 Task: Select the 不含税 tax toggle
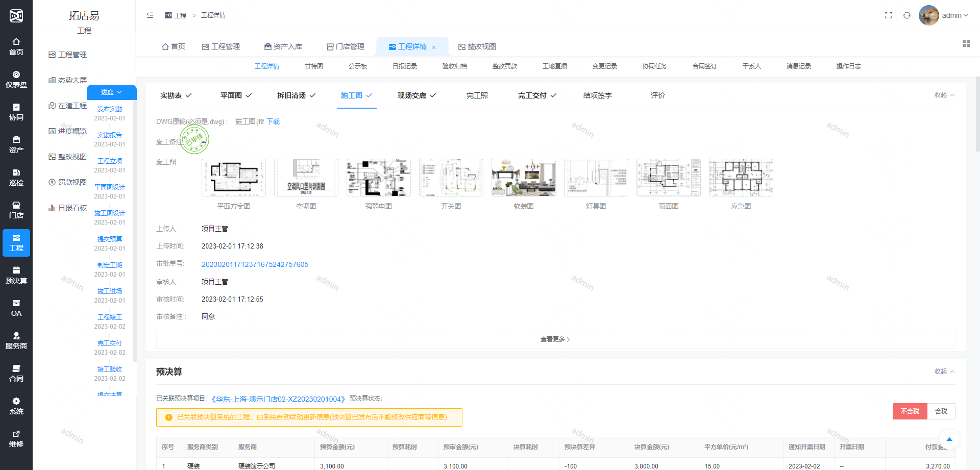pyautogui.click(x=910, y=411)
